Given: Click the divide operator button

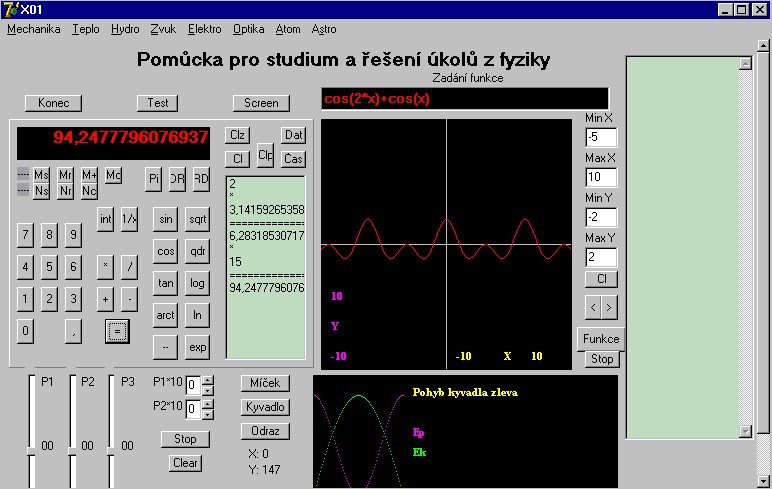Looking at the screenshot, I should (129, 267).
